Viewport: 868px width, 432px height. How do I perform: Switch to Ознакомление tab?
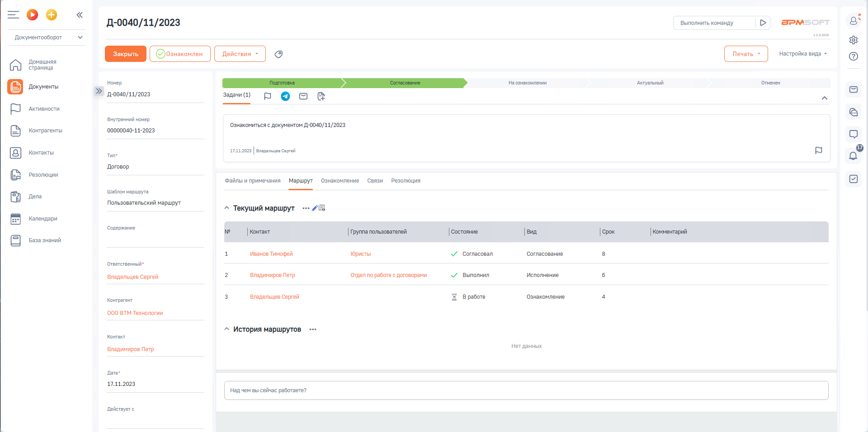point(340,181)
